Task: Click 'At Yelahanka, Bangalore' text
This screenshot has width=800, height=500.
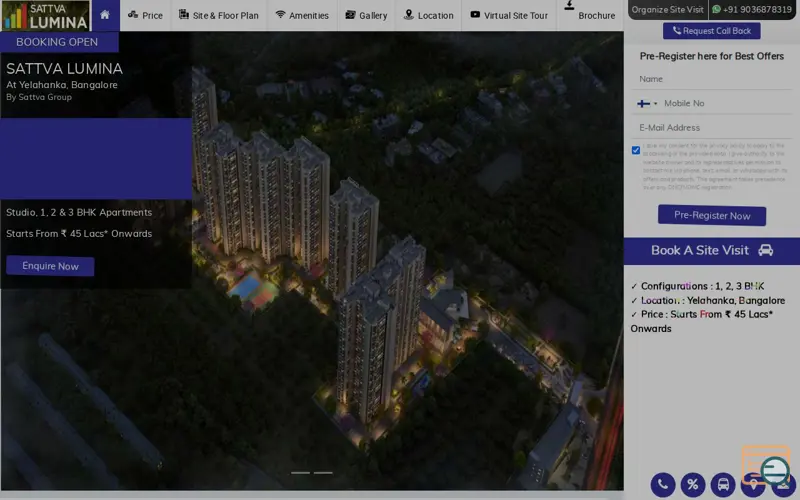Action: [x=62, y=85]
